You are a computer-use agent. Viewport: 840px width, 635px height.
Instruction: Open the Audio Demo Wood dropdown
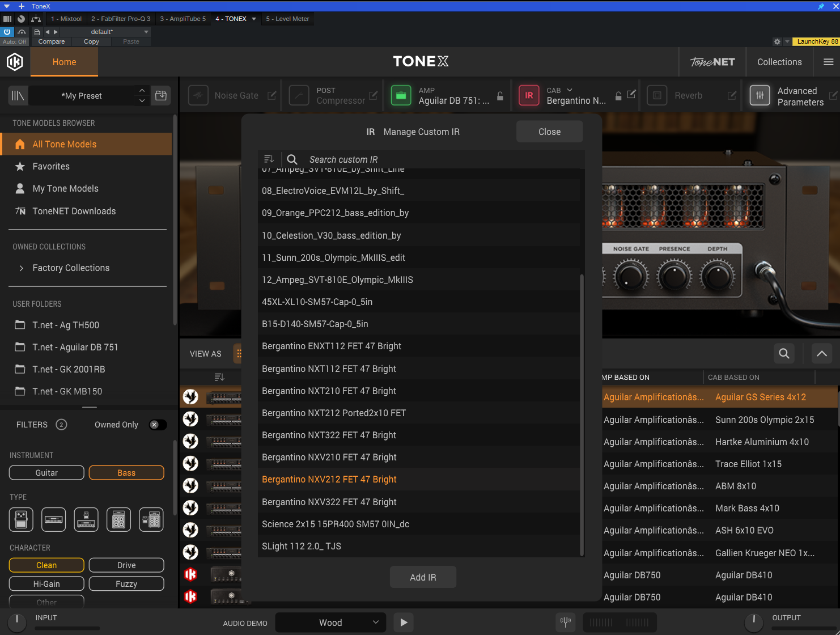tap(330, 623)
